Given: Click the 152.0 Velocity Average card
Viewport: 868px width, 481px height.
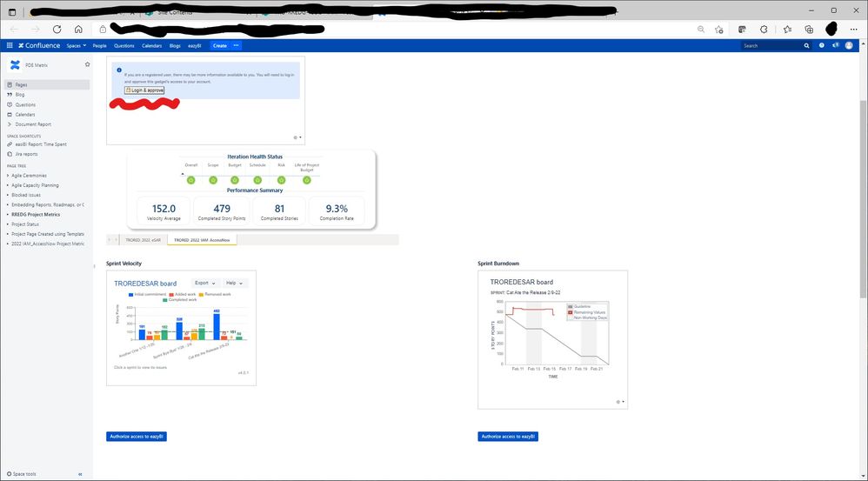Looking at the screenshot, I should [x=164, y=211].
